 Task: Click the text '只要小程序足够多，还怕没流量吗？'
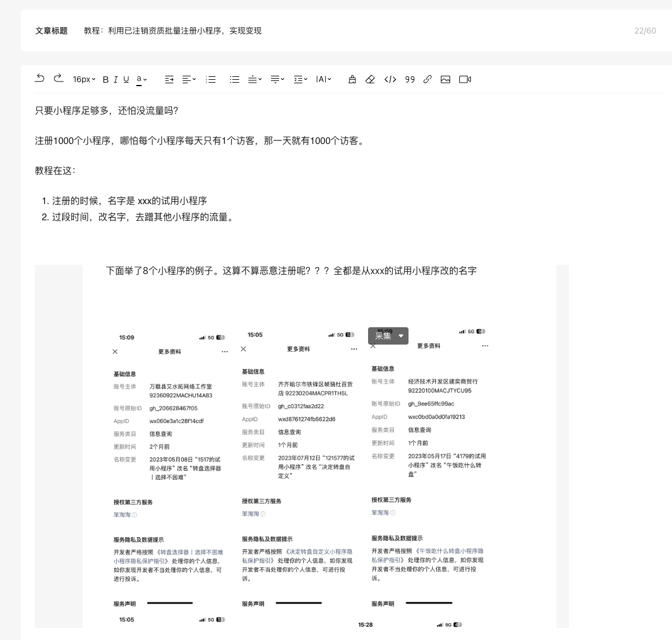tap(106, 110)
